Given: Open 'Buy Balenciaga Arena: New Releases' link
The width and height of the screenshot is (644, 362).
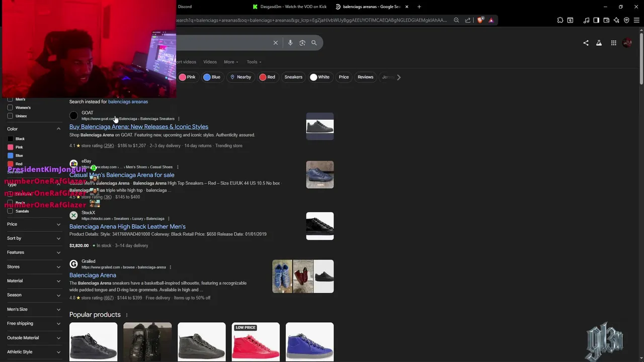Looking at the screenshot, I should point(139,127).
